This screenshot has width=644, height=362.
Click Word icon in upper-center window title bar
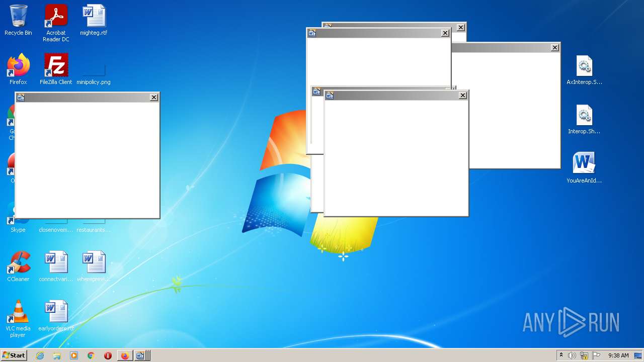pyautogui.click(x=312, y=33)
